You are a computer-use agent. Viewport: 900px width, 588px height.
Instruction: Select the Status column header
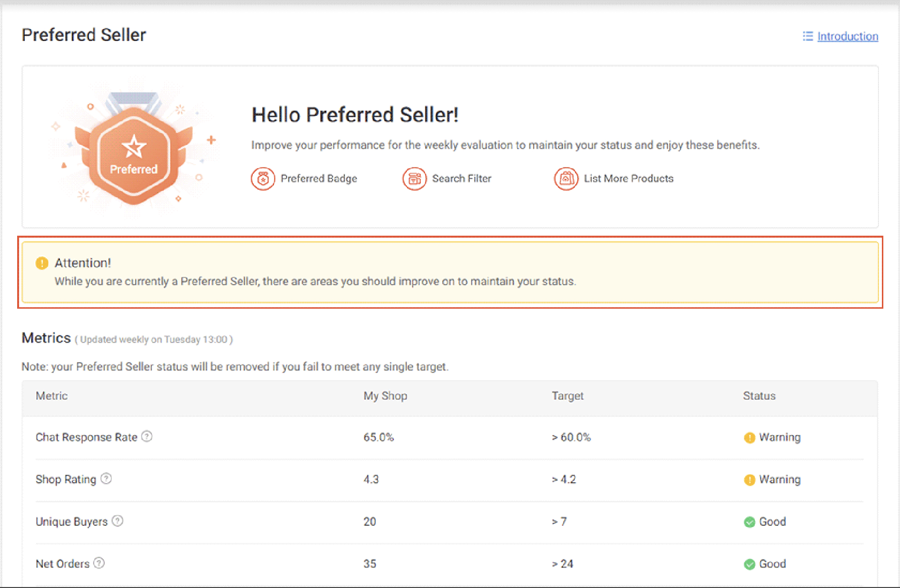click(x=759, y=395)
